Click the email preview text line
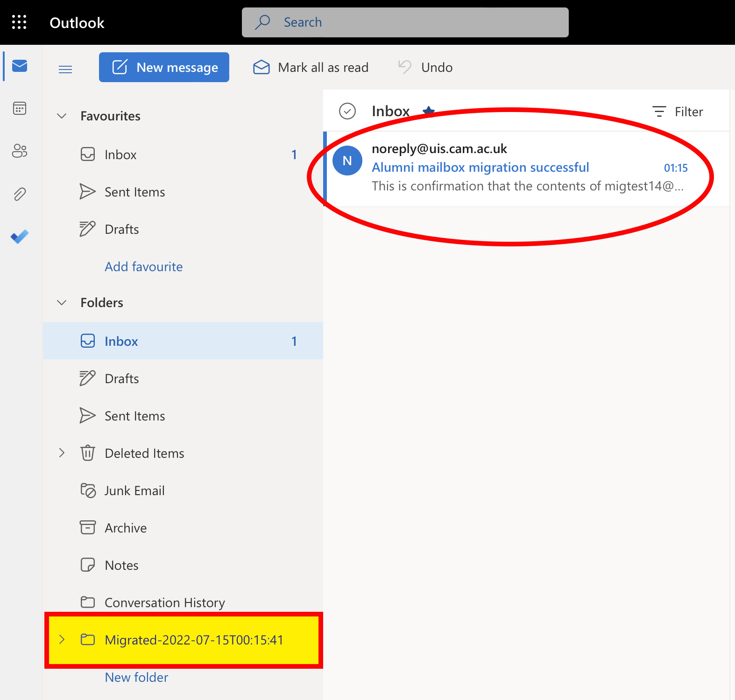Screen dimensions: 735x700 point(528,186)
